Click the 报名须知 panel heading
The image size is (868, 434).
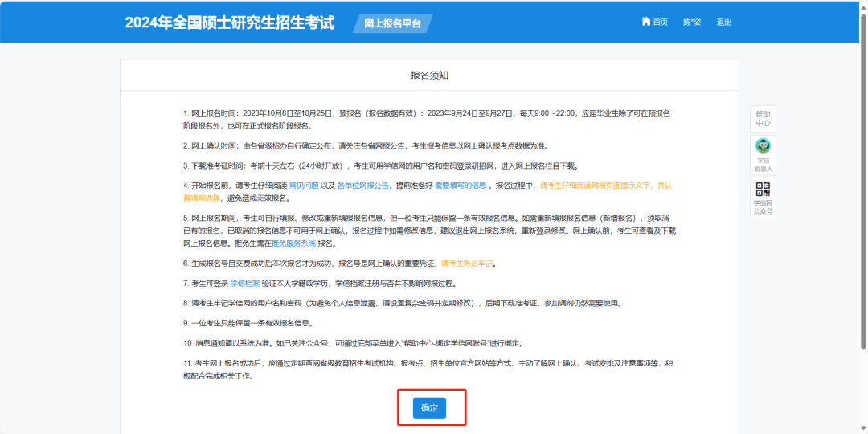(x=429, y=76)
